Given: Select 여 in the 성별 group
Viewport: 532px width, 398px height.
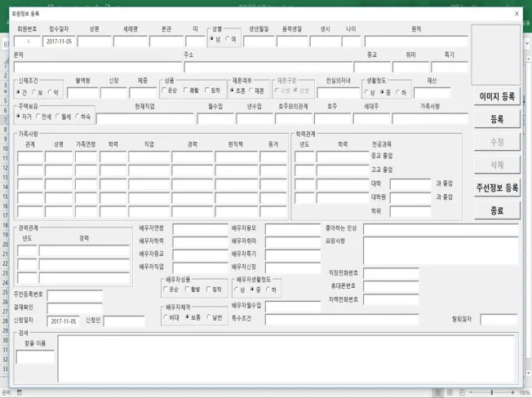Looking at the screenshot, I should pos(228,39).
